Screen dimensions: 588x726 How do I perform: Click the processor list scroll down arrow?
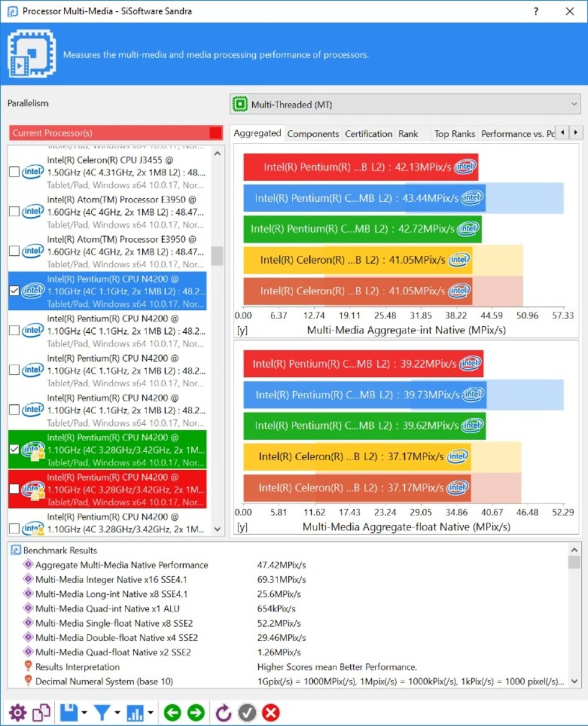click(217, 529)
